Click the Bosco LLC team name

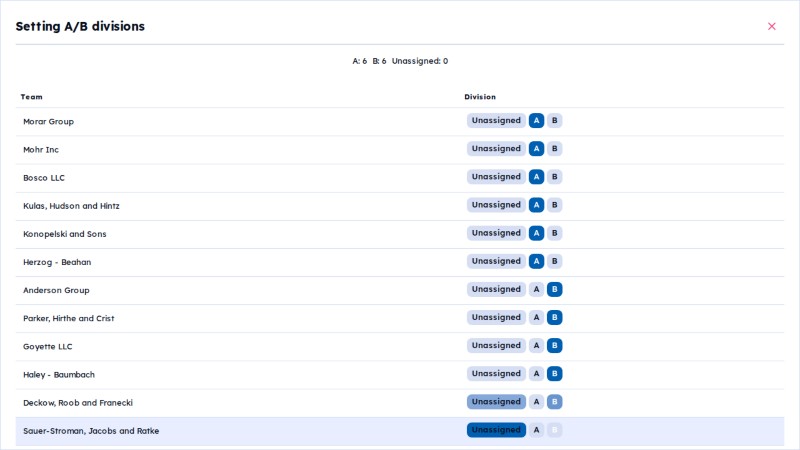point(44,178)
